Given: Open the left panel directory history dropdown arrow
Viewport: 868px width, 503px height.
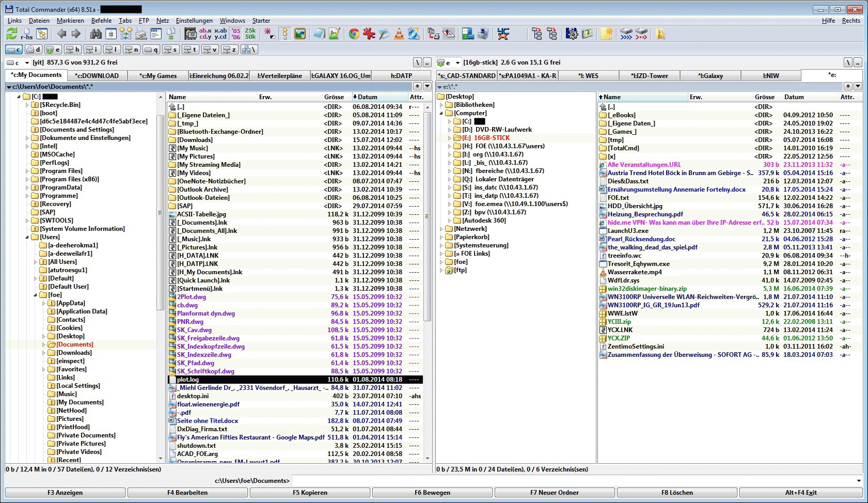Looking at the screenshot, I should pyautogui.click(x=427, y=86).
